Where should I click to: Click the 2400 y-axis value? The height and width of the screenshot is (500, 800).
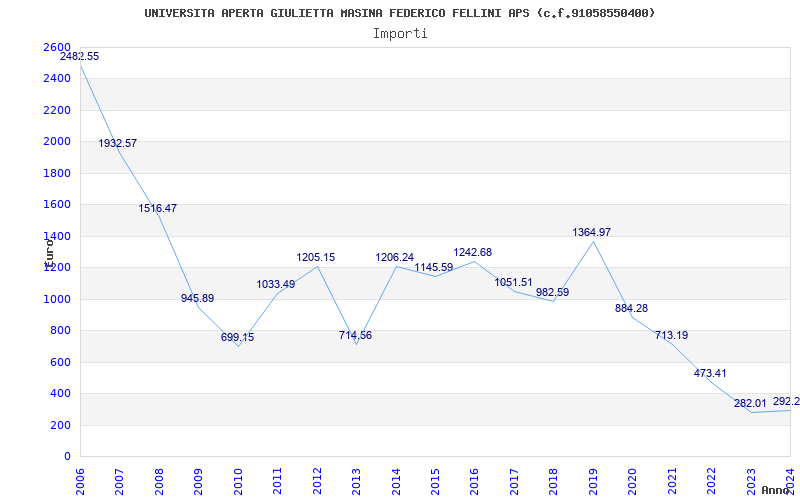pos(57,79)
